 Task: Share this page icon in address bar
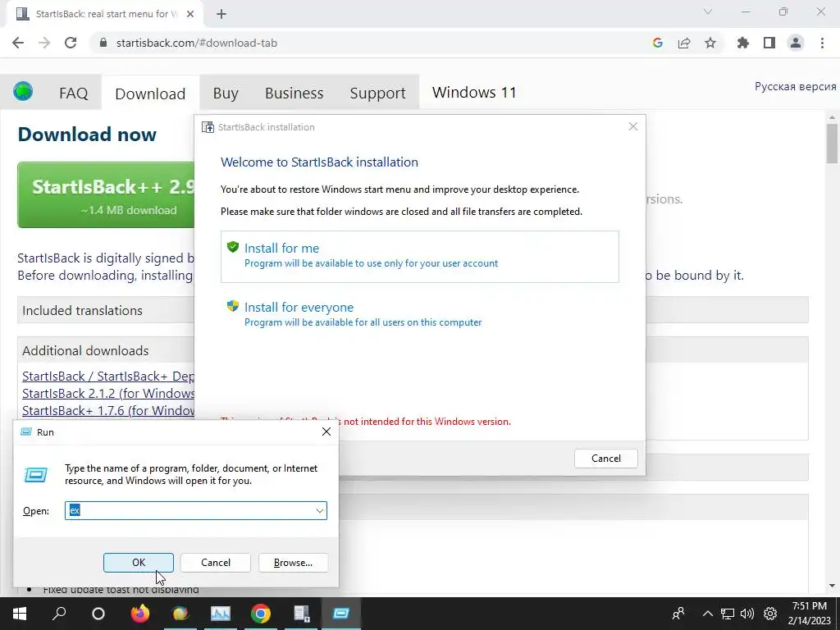coord(684,43)
